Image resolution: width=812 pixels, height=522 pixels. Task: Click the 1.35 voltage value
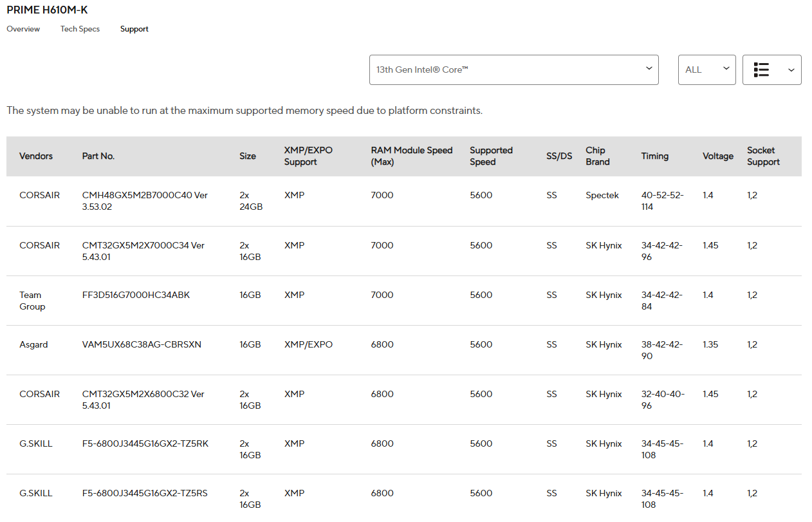click(710, 344)
